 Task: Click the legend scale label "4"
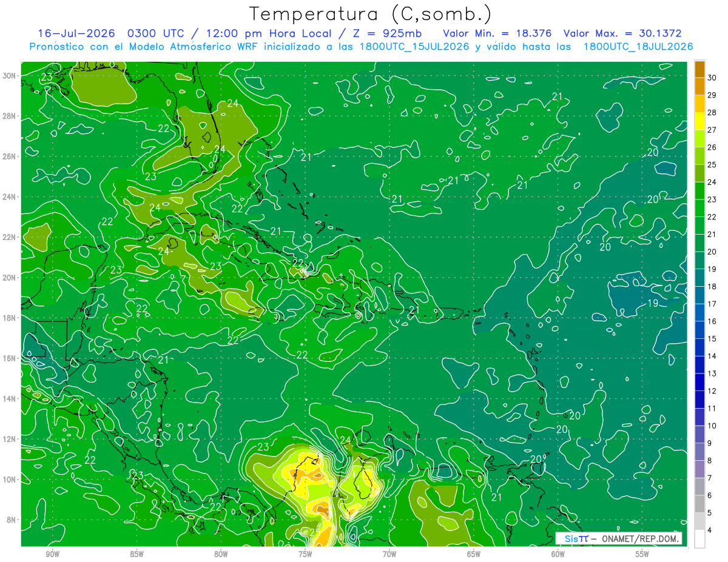(x=710, y=530)
